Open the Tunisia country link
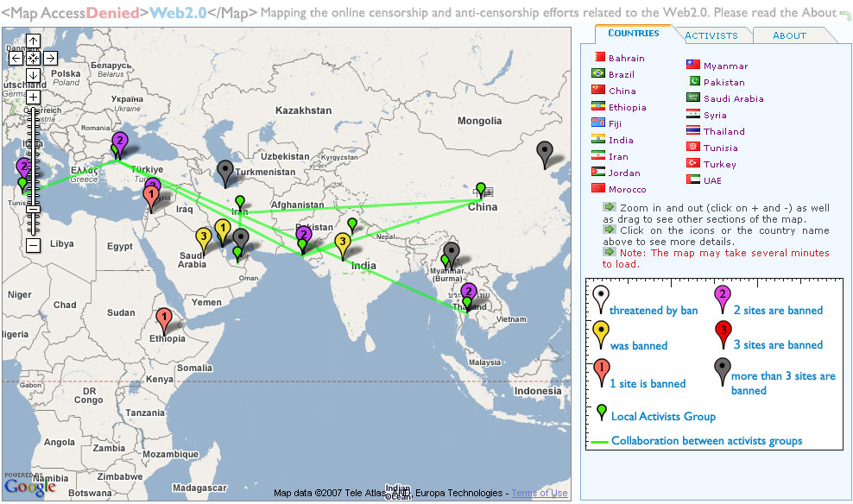Viewport: 853px width, 504px height. [720, 148]
